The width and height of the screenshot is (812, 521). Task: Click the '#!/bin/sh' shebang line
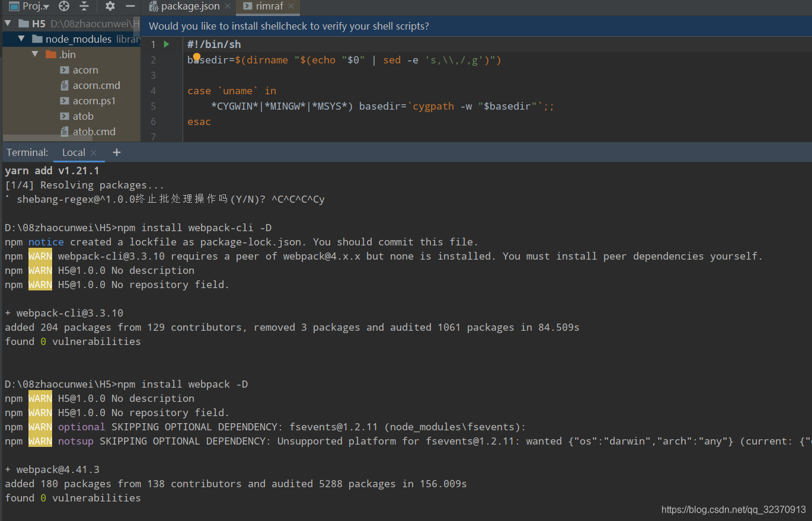214,44
